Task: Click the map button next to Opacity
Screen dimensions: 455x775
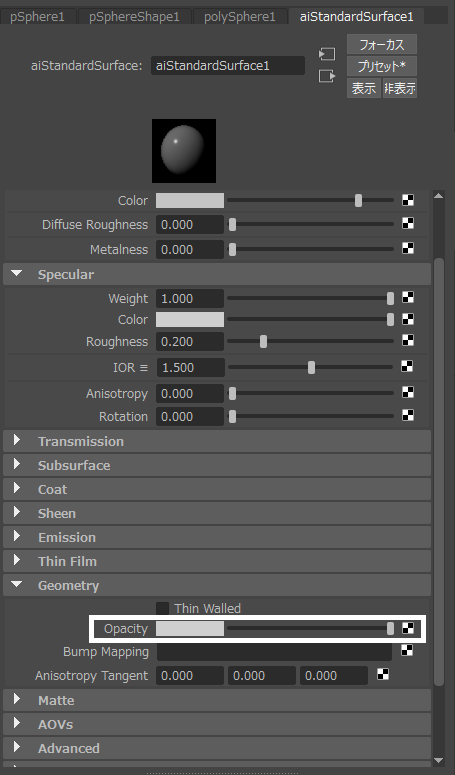Action: click(408, 628)
